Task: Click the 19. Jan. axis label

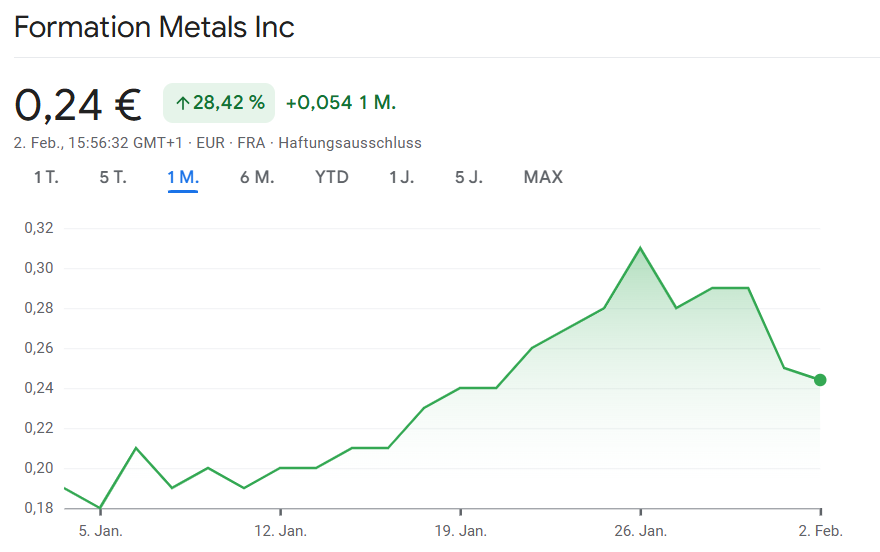Action: click(x=460, y=530)
